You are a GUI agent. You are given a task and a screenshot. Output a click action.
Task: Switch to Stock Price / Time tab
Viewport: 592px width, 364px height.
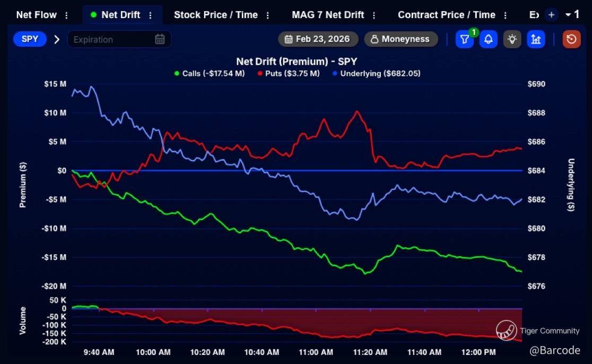point(215,15)
